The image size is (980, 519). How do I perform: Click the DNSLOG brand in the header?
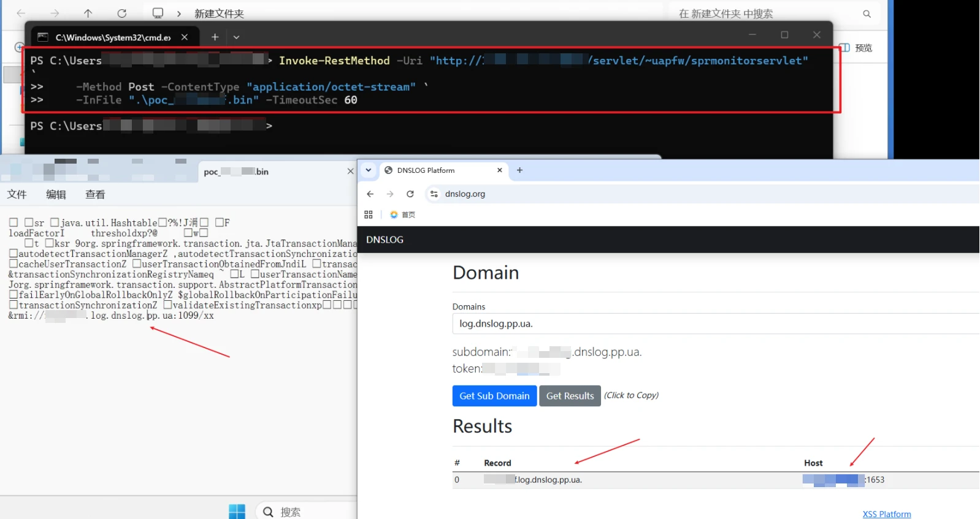pos(385,240)
